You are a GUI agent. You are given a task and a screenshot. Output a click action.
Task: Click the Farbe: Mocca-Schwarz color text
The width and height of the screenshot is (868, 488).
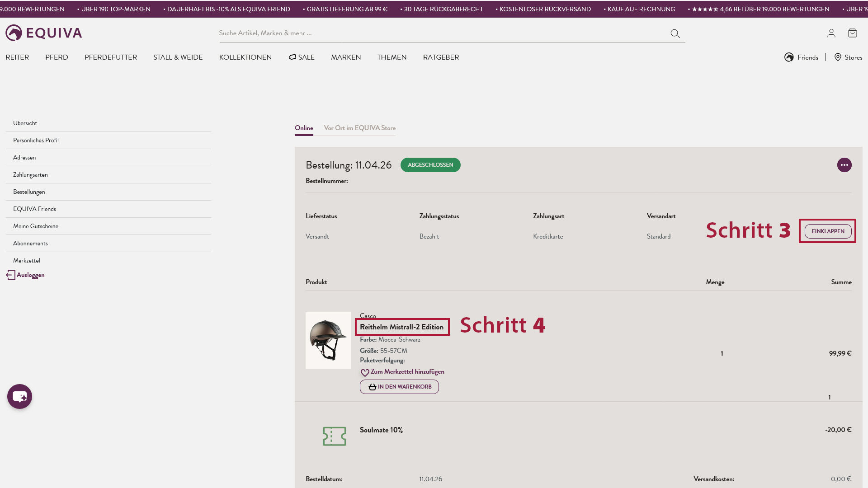coord(390,339)
